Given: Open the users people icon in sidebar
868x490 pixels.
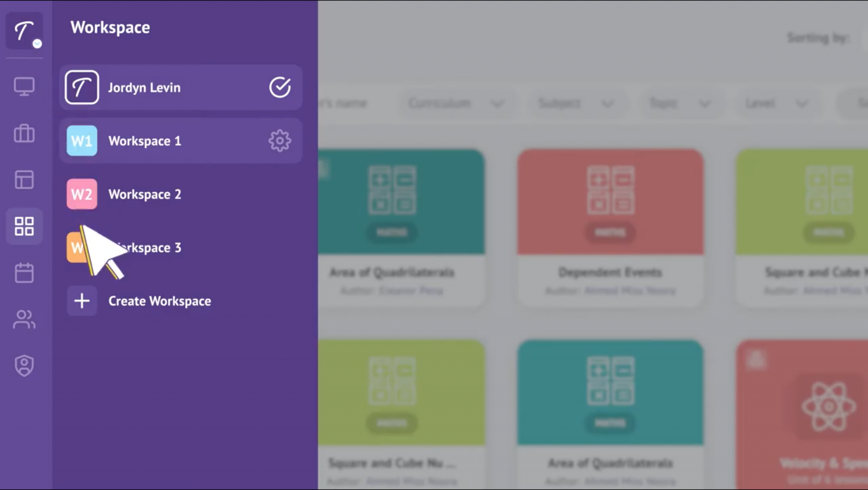Looking at the screenshot, I should coord(24,319).
